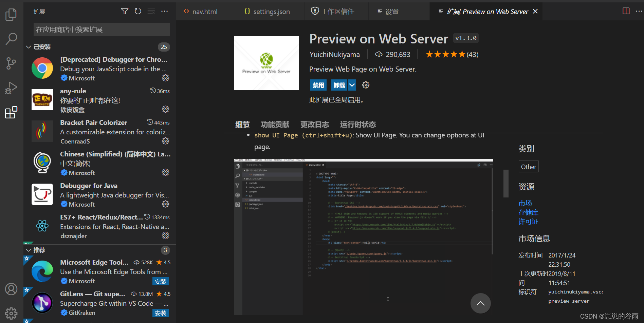Click the installed count badge 25
This screenshot has height=323, width=644.
click(x=164, y=47)
